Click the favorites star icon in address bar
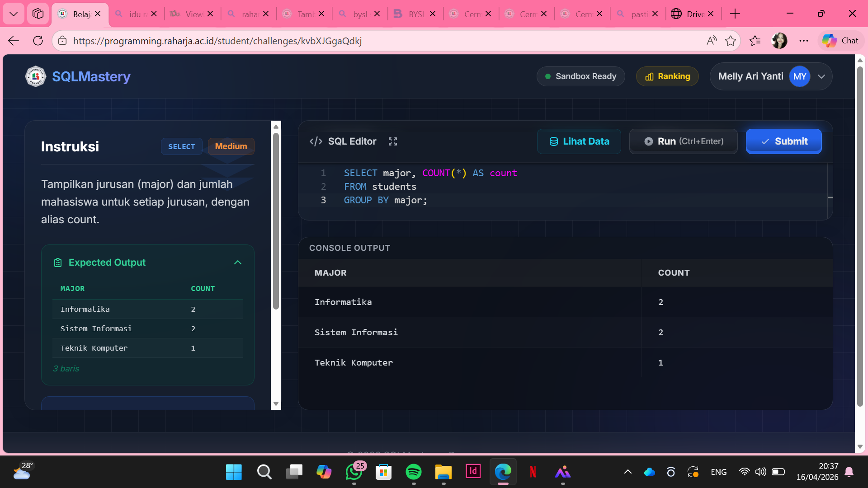Viewport: 868px width, 488px height. [730, 41]
